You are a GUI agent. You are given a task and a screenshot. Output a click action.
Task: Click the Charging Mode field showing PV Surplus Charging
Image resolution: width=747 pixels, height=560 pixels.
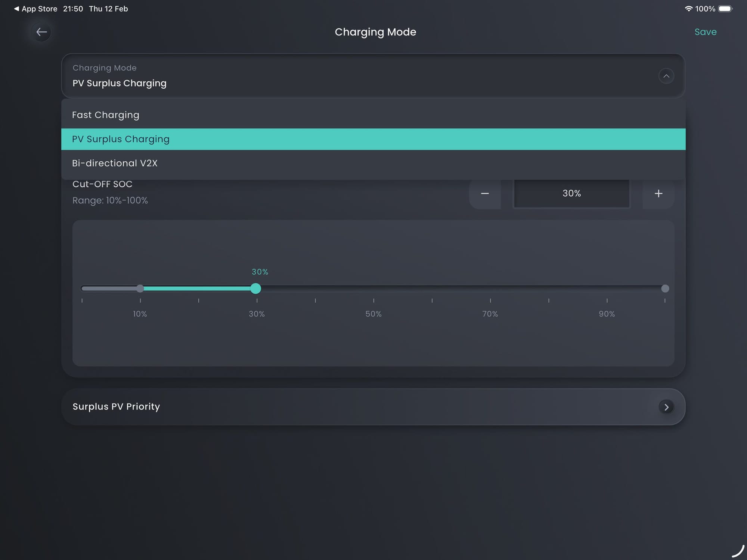373,76
